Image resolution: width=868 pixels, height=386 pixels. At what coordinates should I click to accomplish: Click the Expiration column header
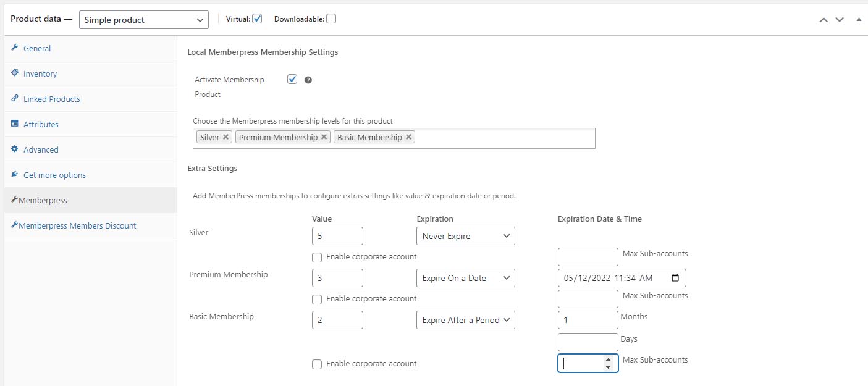(x=435, y=219)
